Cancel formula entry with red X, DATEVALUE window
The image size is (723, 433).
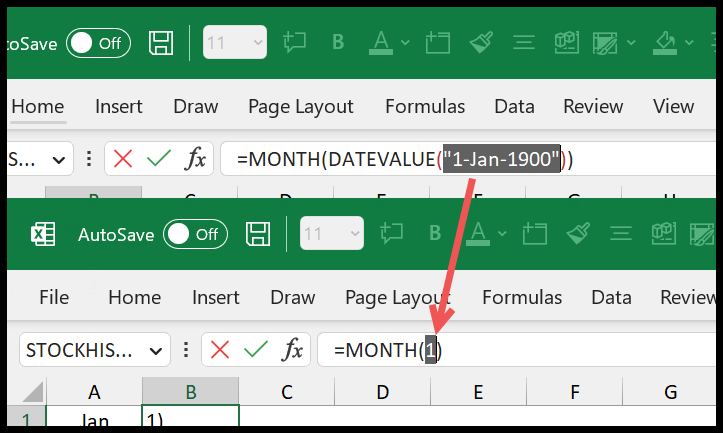[x=123, y=159]
